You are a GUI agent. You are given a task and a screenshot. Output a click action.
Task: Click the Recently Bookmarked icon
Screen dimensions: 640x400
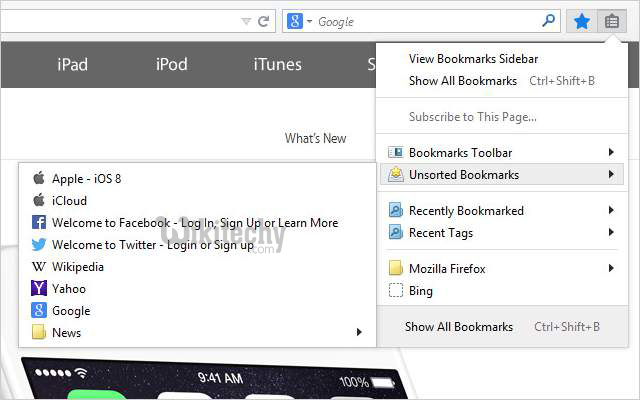396,210
